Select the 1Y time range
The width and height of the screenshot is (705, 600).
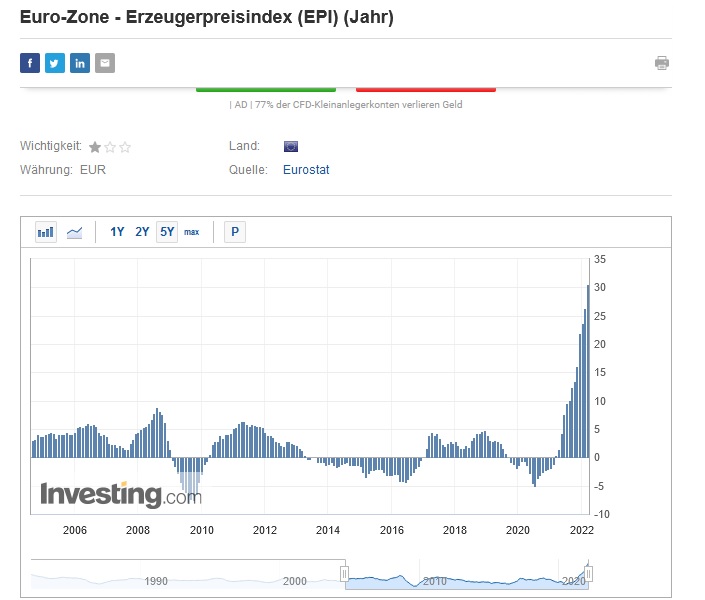(x=117, y=232)
